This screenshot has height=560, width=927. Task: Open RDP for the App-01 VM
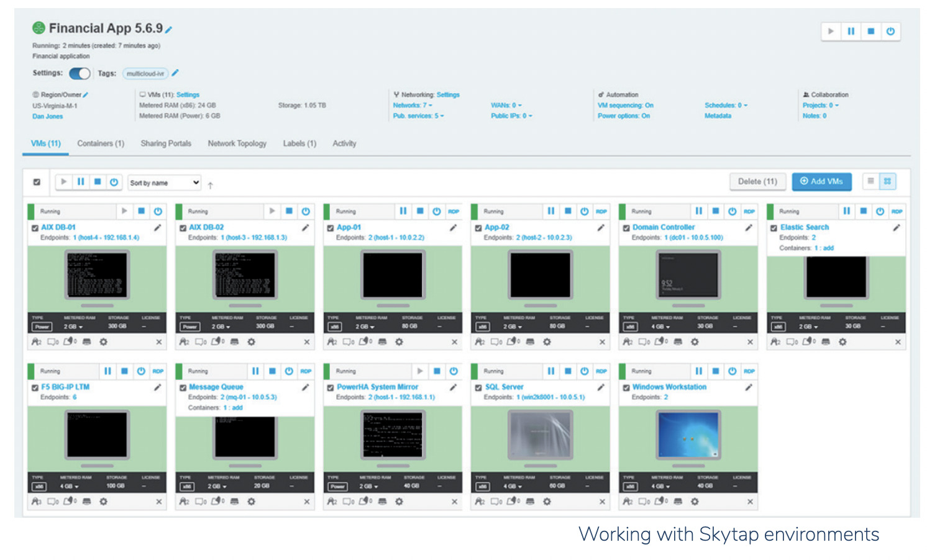click(x=454, y=212)
